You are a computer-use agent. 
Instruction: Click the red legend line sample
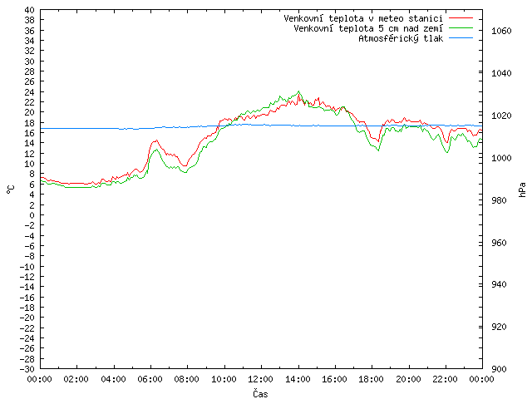click(461, 17)
